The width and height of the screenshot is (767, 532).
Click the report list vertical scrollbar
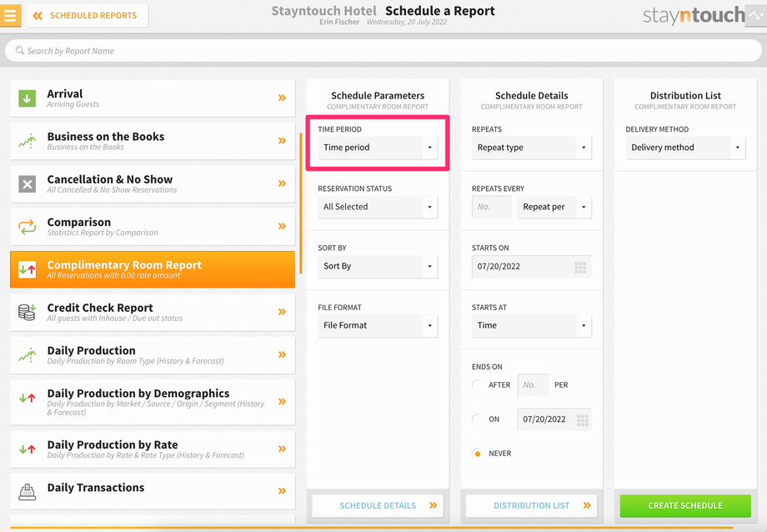pyautogui.click(x=301, y=203)
